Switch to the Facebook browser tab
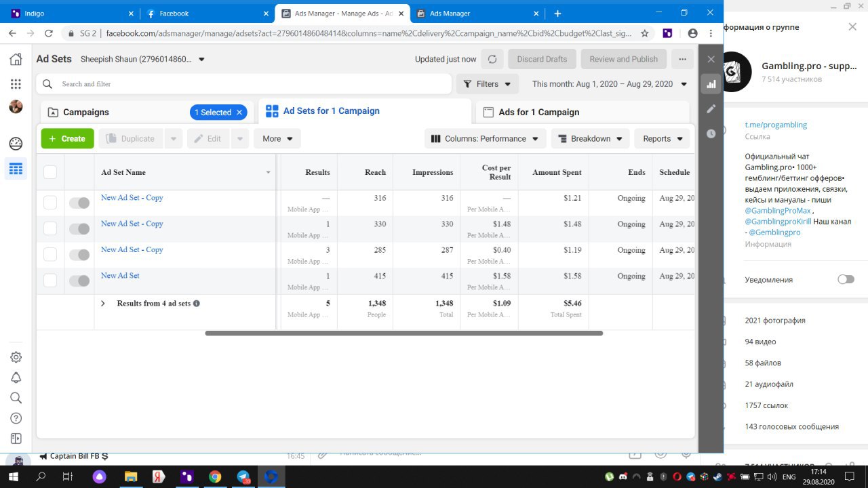This screenshot has height=488, width=868. 206,13
